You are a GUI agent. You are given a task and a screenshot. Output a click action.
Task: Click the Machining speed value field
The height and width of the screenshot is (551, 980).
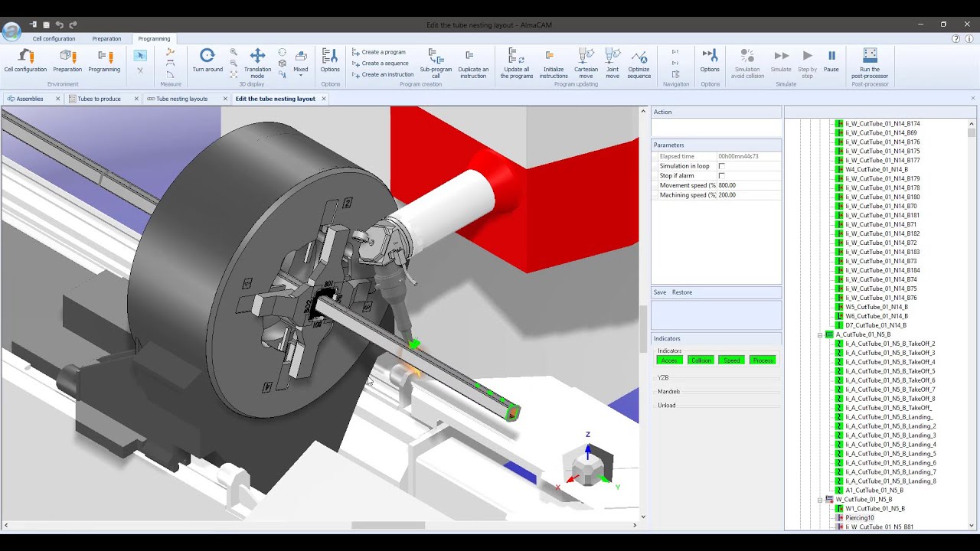748,195
